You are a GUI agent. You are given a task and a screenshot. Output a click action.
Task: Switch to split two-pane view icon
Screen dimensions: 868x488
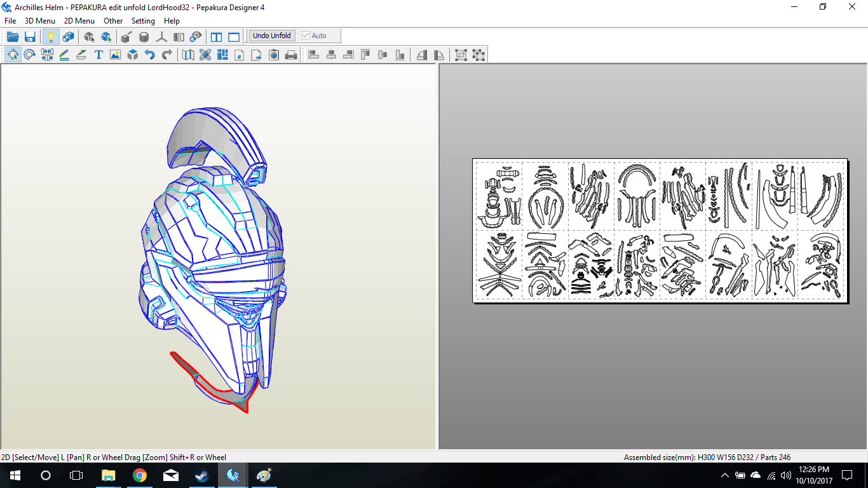click(x=217, y=36)
